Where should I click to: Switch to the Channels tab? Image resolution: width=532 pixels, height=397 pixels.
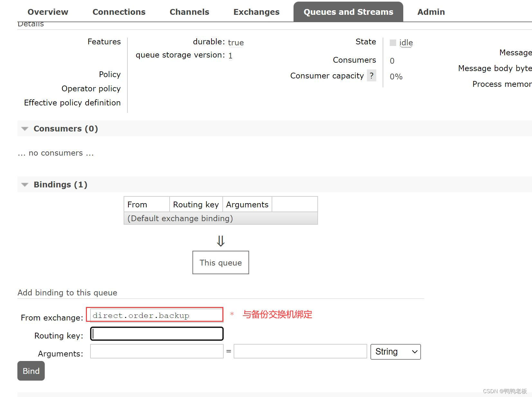tap(189, 12)
